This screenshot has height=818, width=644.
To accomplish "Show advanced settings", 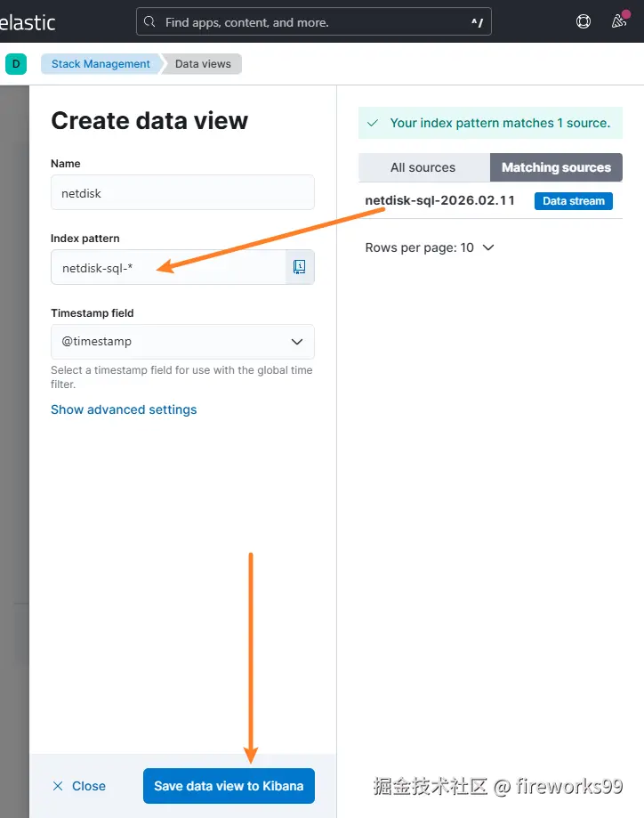I will tap(124, 409).
